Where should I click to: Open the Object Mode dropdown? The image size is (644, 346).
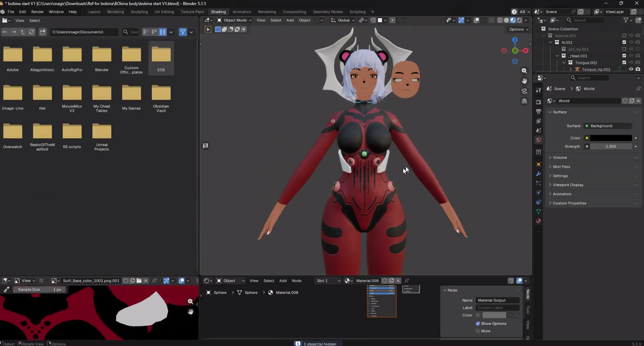[235, 20]
